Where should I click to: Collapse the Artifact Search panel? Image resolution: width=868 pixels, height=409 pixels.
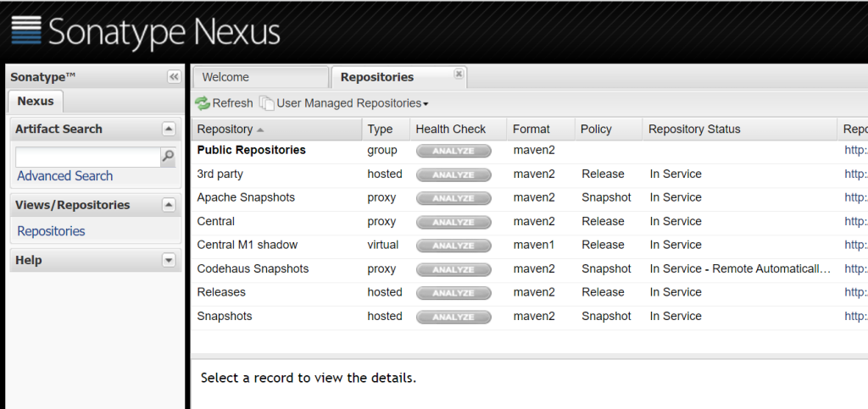point(169,129)
